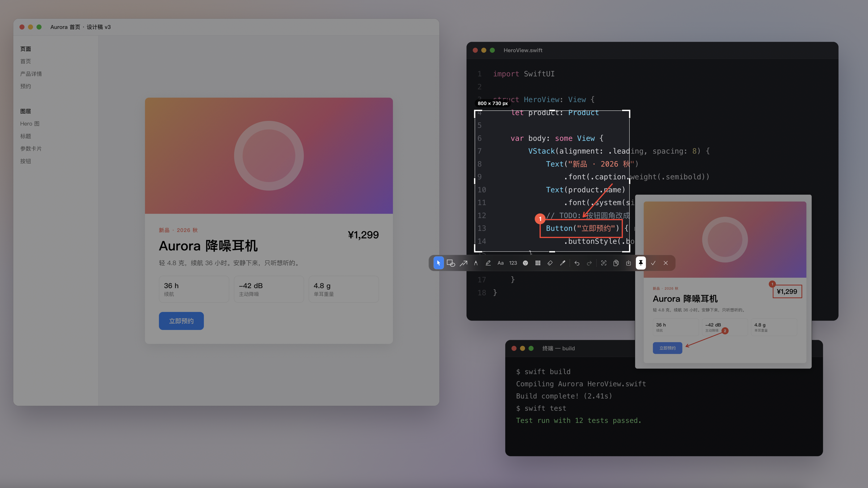Click the product description 轻 4.8 克 text
Viewport: 868px width, 488px height.
[230, 263]
